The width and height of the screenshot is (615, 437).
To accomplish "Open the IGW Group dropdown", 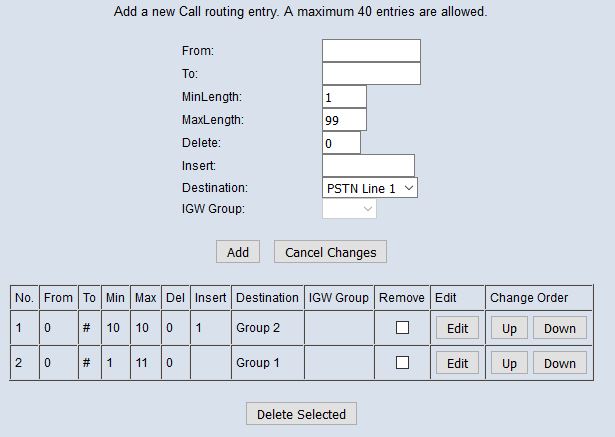I will click(349, 209).
